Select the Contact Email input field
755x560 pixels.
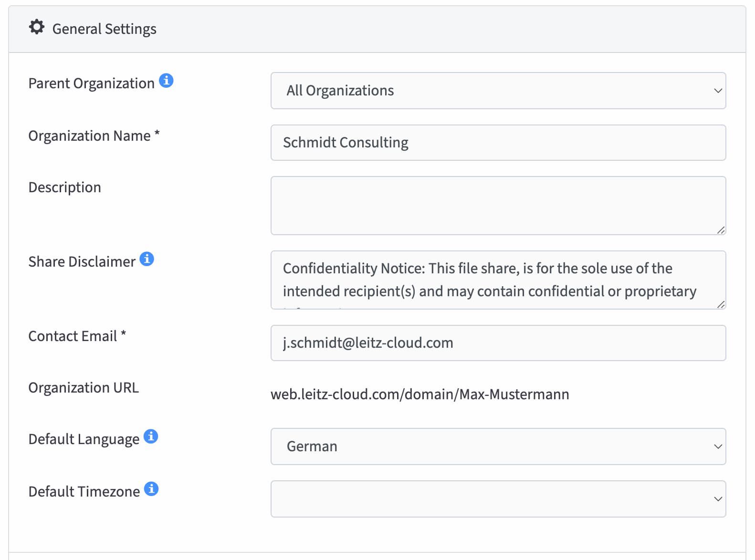tap(498, 343)
